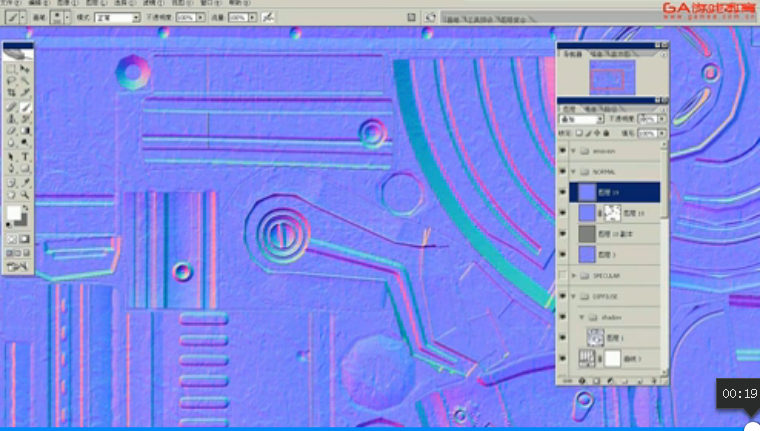Click the foreground color swatch
Screen dimensions: 760x431
click(x=14, y=212)
